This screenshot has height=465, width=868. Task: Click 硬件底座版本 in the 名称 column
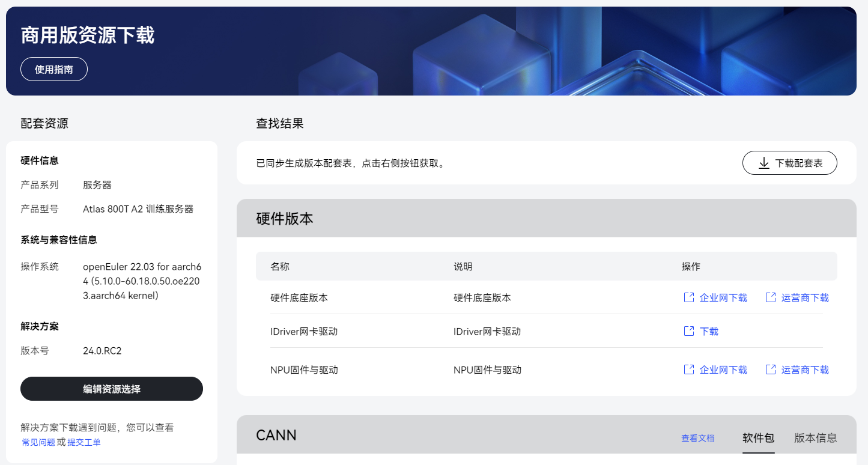point(299,297)
